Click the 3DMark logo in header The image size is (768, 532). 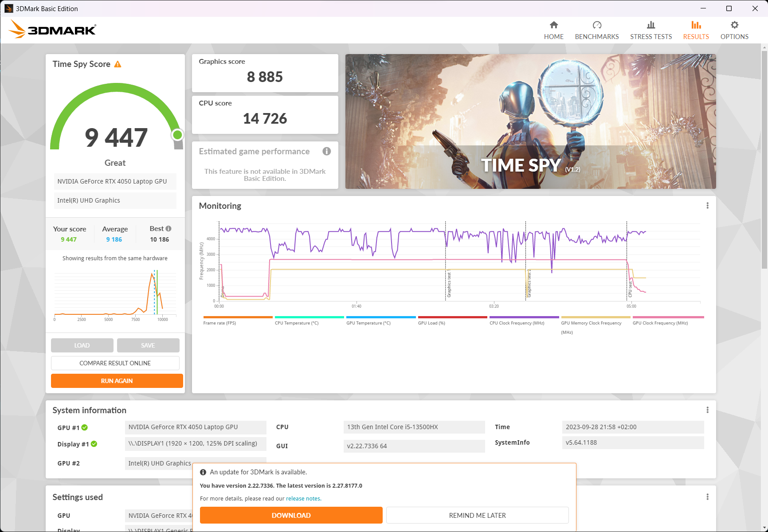pos(52,29)
